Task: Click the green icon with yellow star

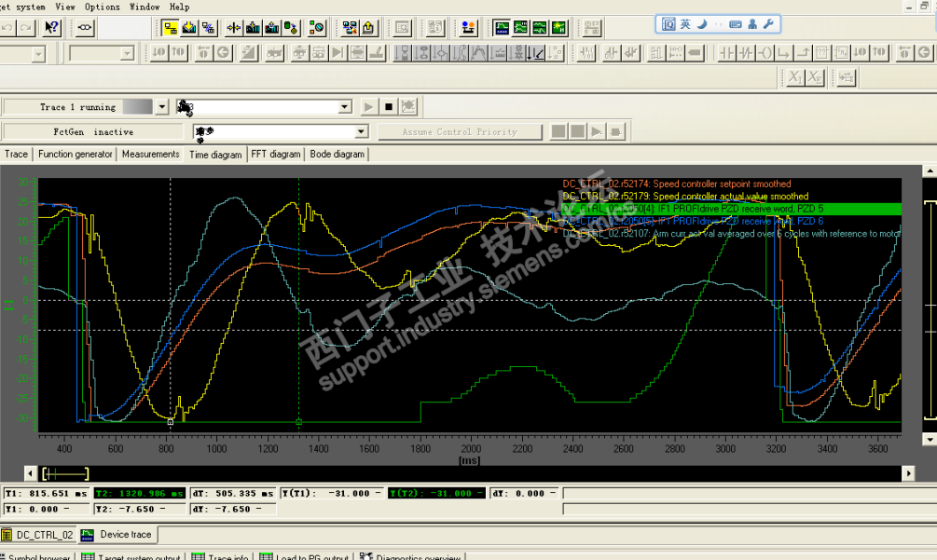Action: click(558, 27)
